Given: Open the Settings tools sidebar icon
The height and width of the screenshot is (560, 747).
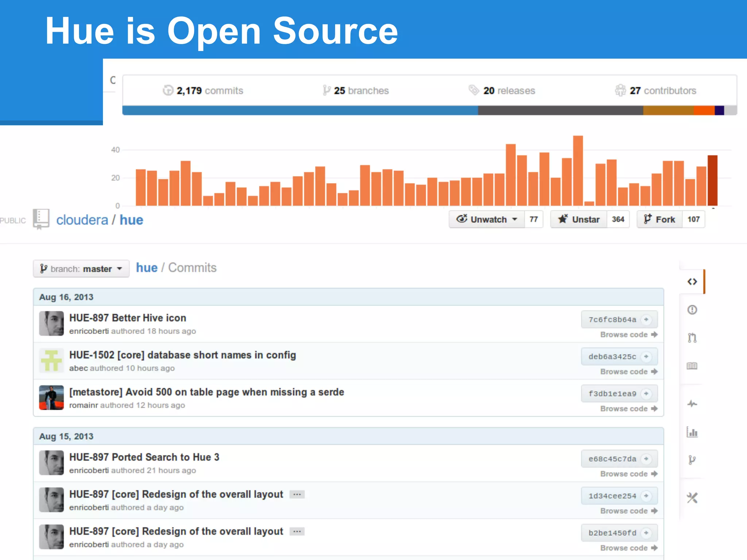Looking at the screenshot, I should (x=692, y=498).
